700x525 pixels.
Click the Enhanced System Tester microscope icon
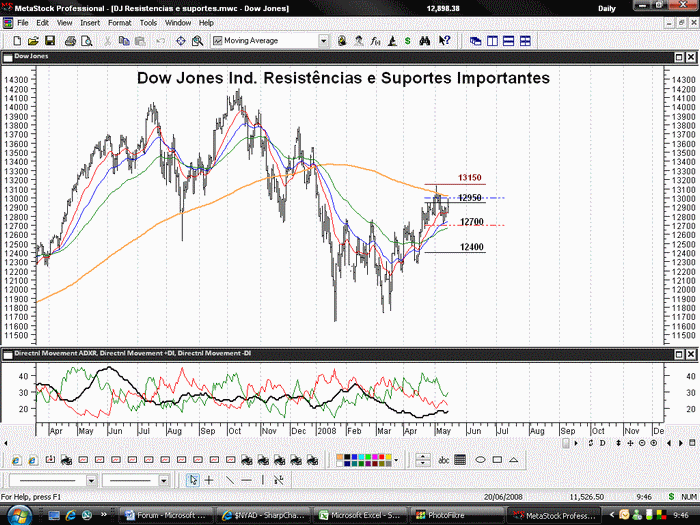[x=392, y=41]
